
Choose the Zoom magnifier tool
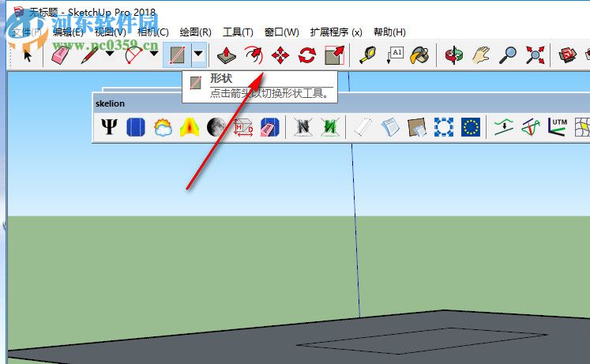(508, 55)
